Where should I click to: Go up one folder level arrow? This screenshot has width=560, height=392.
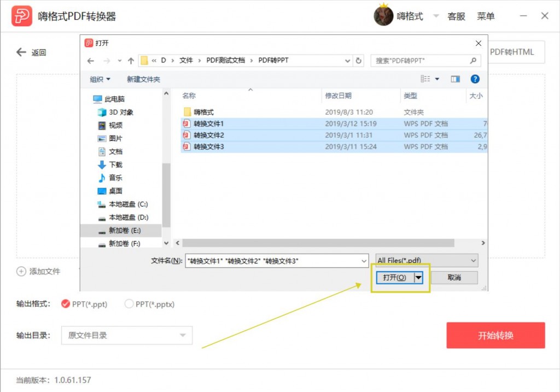pos(131,61)
